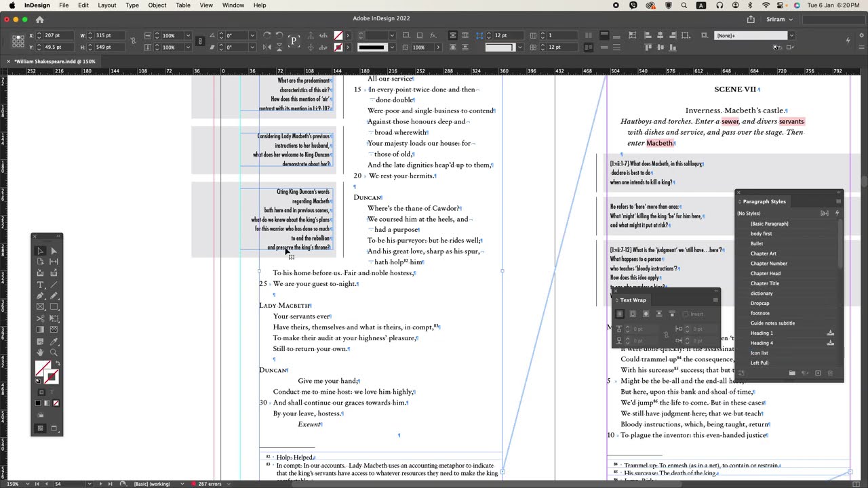Select the Direct Selection tool

coord(54,251)
